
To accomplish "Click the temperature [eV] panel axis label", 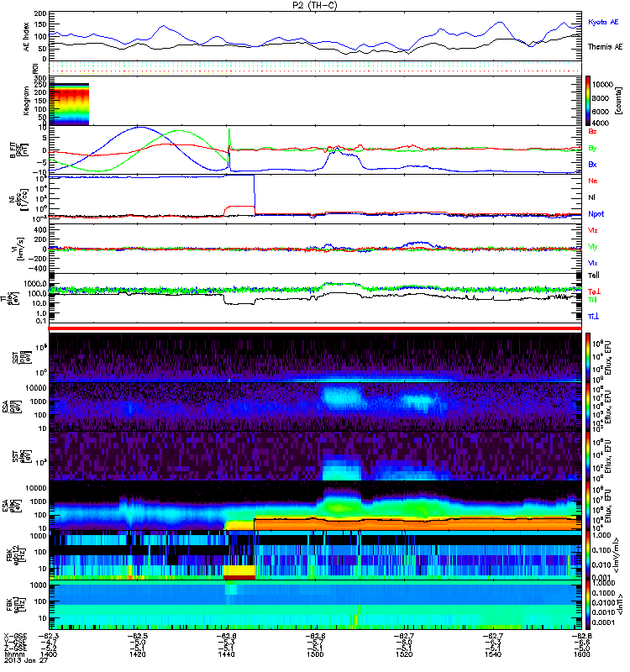I will tap(8, 298).
